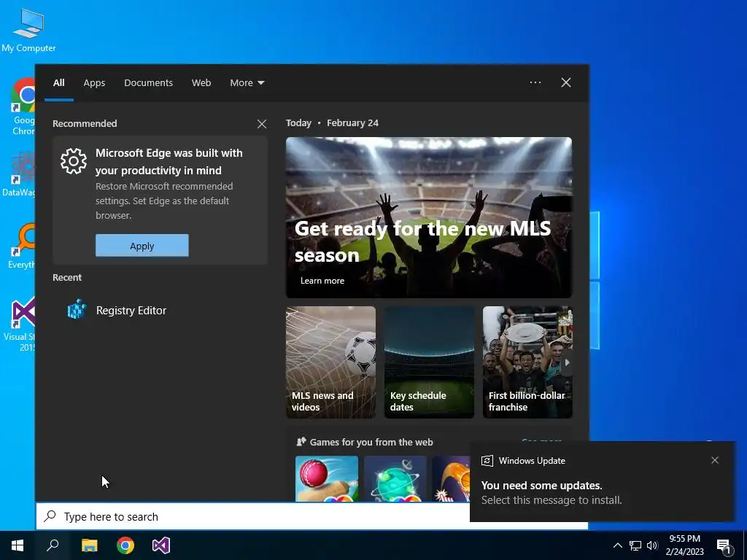Image resolution: width=747 pixels, height=560 pixels.
Task: Open MLS news and videos tile
Action: coord(330,362)
